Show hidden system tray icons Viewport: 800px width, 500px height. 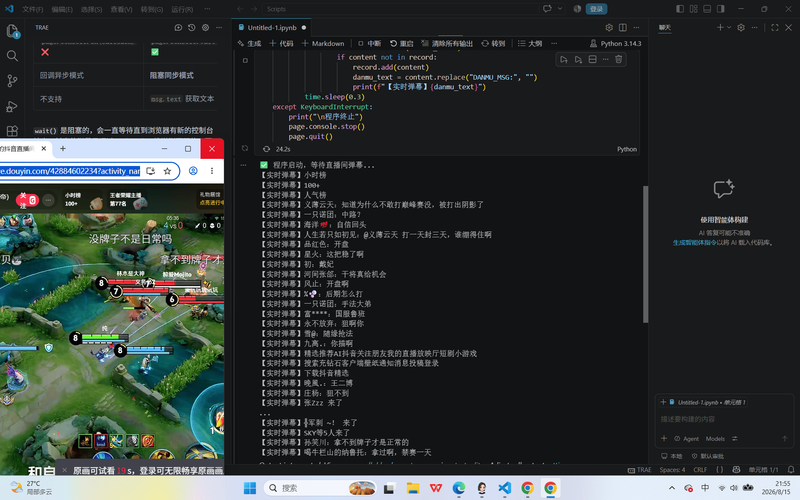coord(671,488)
